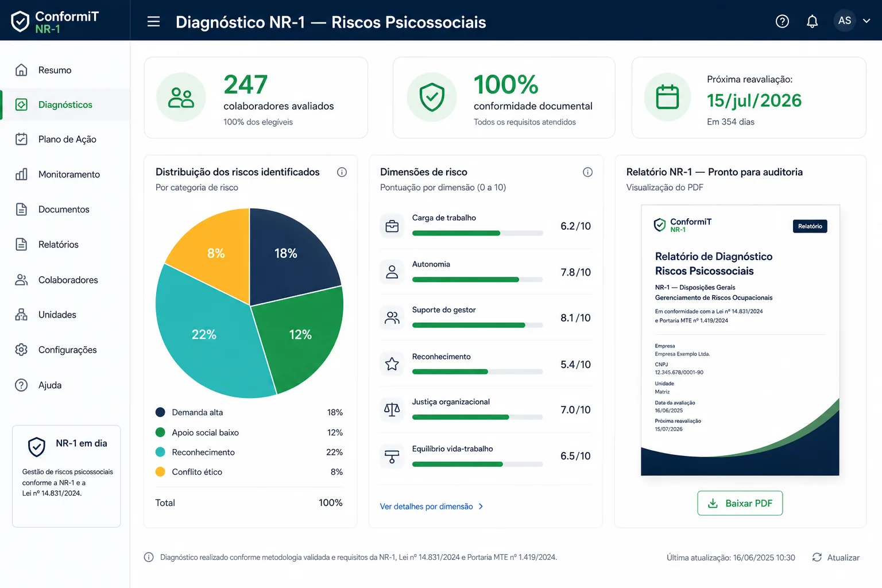Viewport: 882px width, 588px height.
Task: Click the Apoio social baixo legend dot
Action: click(x=160, y=432)
